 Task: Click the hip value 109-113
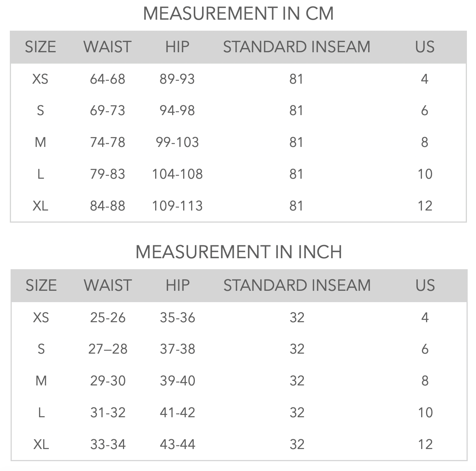[177, 206]
